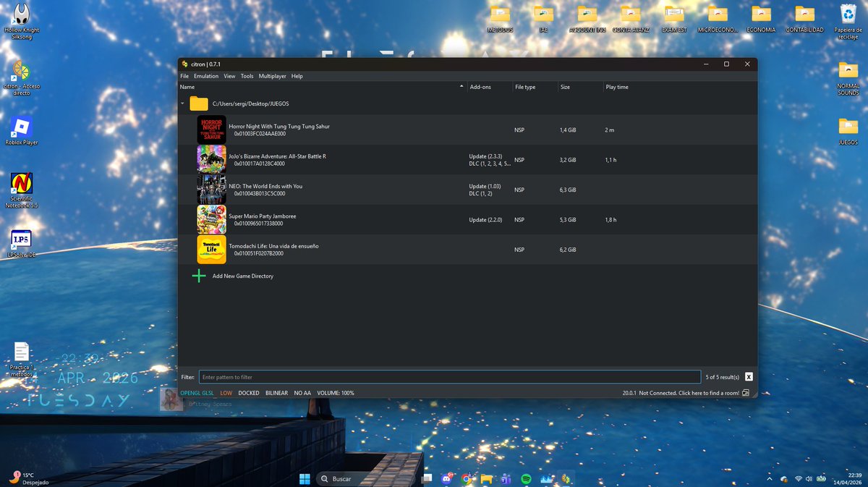Open the Papelera de reciclaje icon
This screenshot has width=868, height=487.
tap(848, 22)
